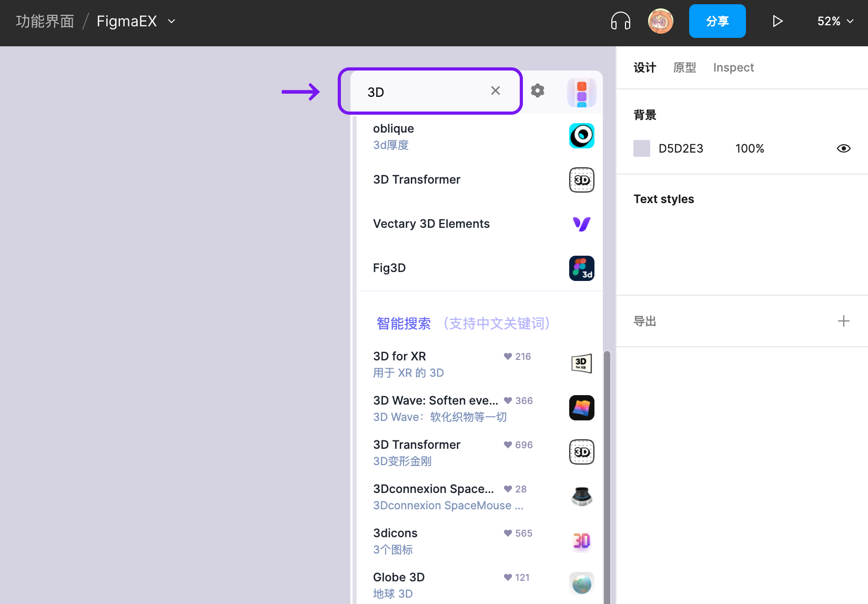Screen dimensions: 868x604
Task: Click heart icon beside 696
Action: pos(508,445)
